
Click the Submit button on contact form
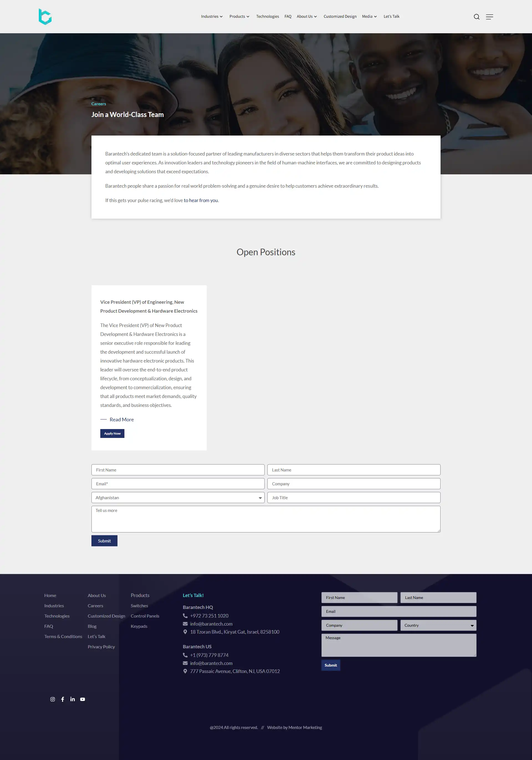[104, 540]
